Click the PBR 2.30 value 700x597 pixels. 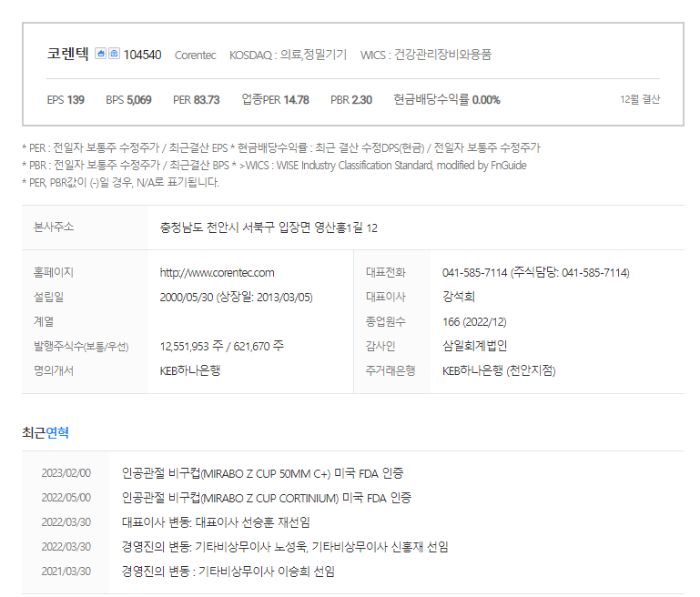coord(351,100)
